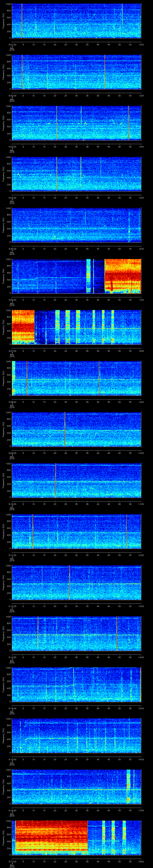Click the red spike in the 5:01:00 spectrogram
This screenshot has height=868, width=153.
pyautogui.click(x=22, y=21)
